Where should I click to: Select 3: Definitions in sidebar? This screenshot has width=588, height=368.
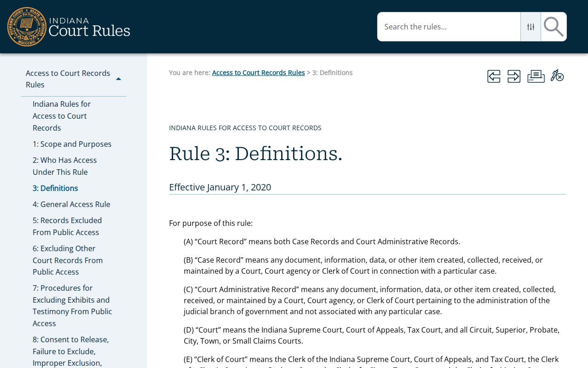55,188
